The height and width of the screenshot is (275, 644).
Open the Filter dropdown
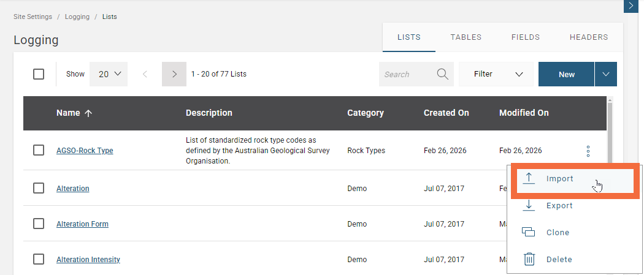pos(497,74)
